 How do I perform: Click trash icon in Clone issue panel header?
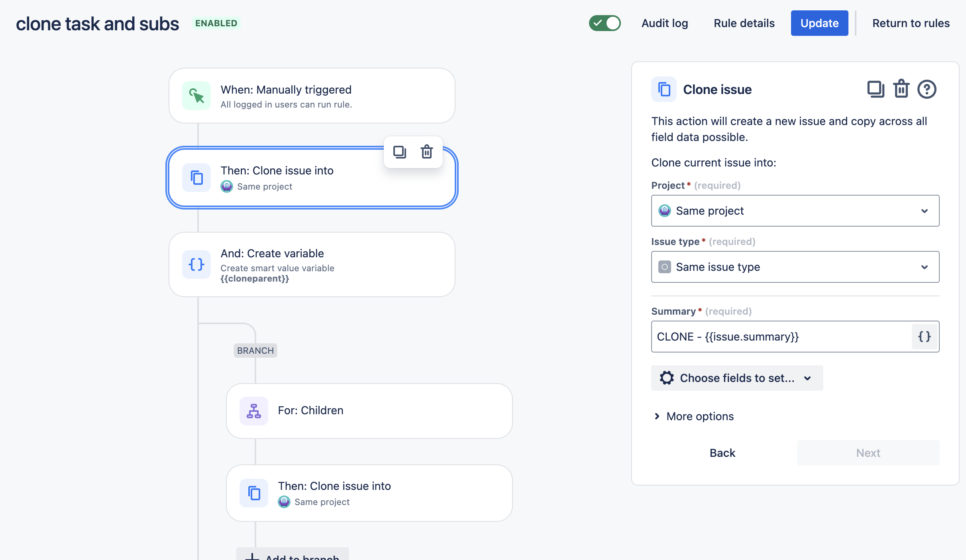[901, 89]
